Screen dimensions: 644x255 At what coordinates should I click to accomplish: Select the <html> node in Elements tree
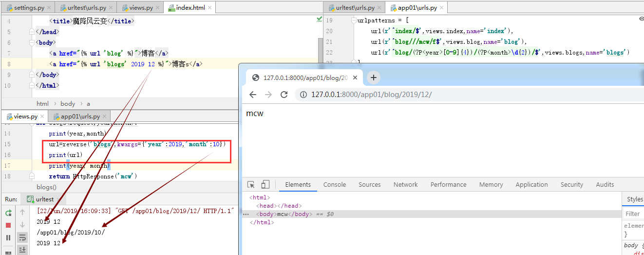click(259, 197)
